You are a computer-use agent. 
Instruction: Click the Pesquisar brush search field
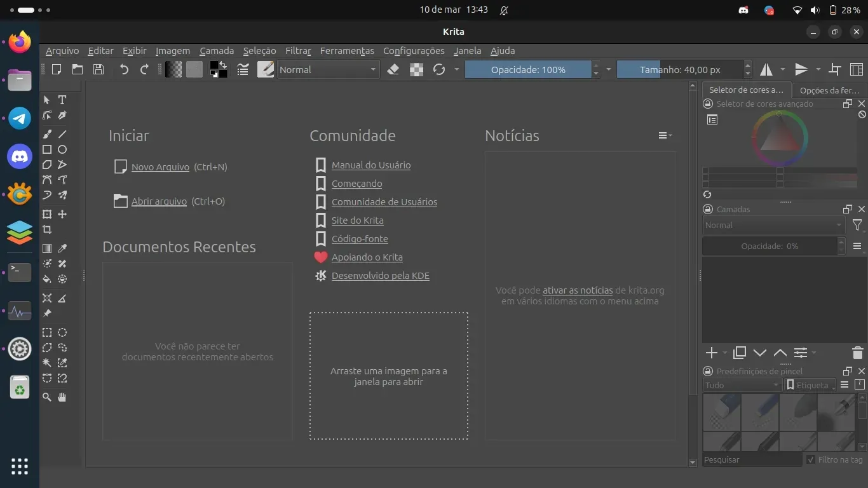click(x=752, y=459)
